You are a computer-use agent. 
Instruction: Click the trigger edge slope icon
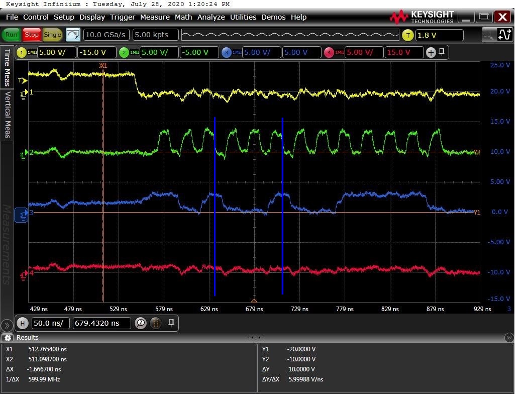click(504, 35)
